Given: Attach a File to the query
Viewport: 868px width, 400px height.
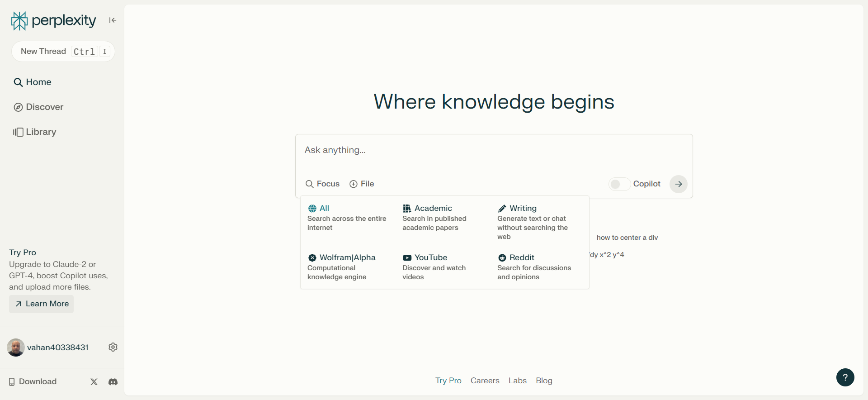Looking at the screenshot, I should 362,184.
